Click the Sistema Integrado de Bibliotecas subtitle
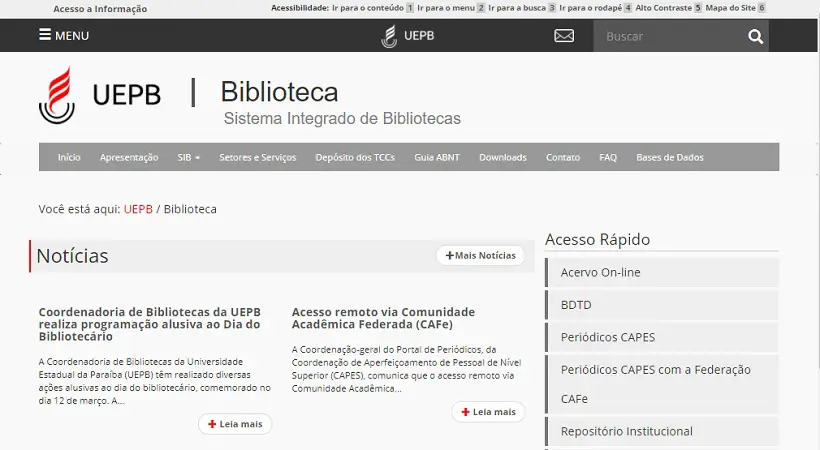 (342, 118)
